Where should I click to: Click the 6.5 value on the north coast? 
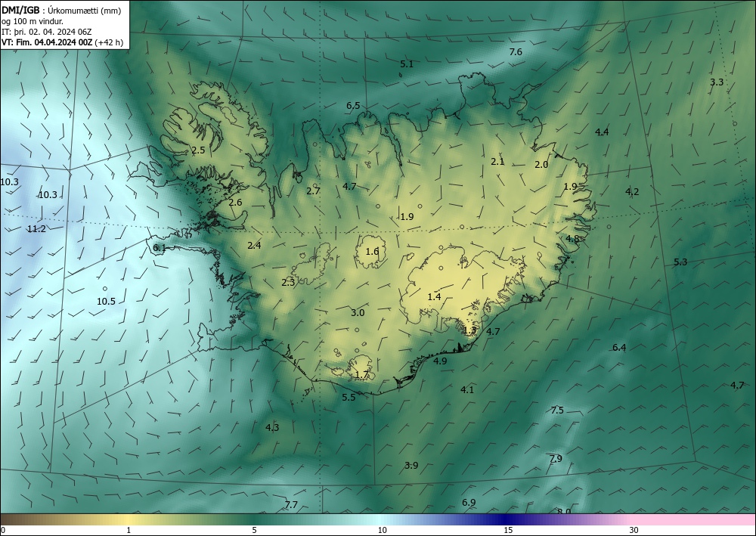pos(353,106)
